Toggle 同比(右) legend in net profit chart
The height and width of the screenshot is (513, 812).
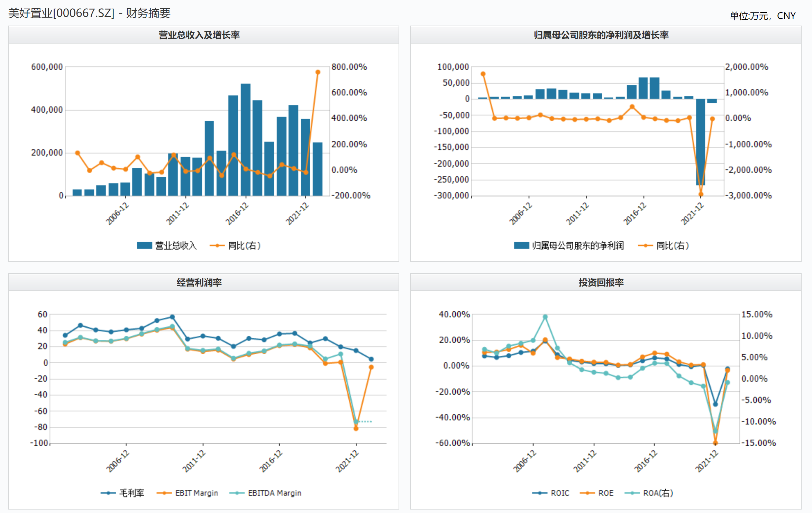point(645,245)
